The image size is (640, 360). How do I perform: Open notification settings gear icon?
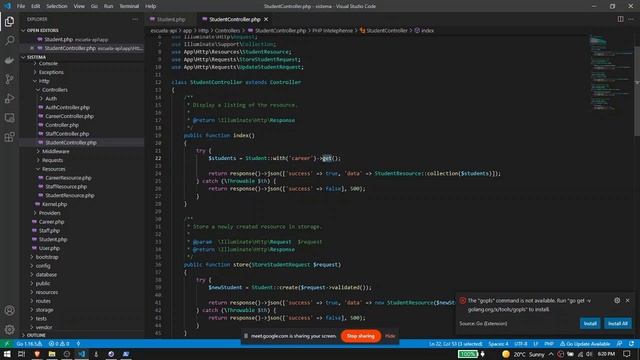(617, 300)
